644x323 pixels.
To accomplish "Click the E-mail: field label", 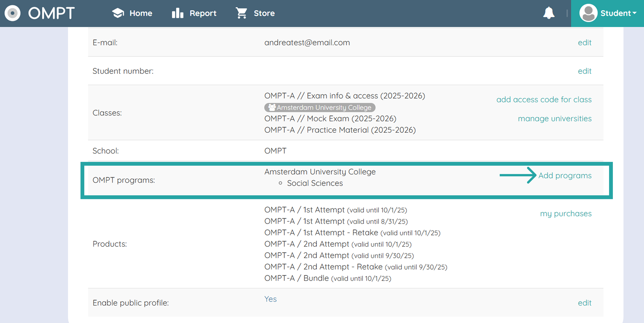I will click(105, 43).
